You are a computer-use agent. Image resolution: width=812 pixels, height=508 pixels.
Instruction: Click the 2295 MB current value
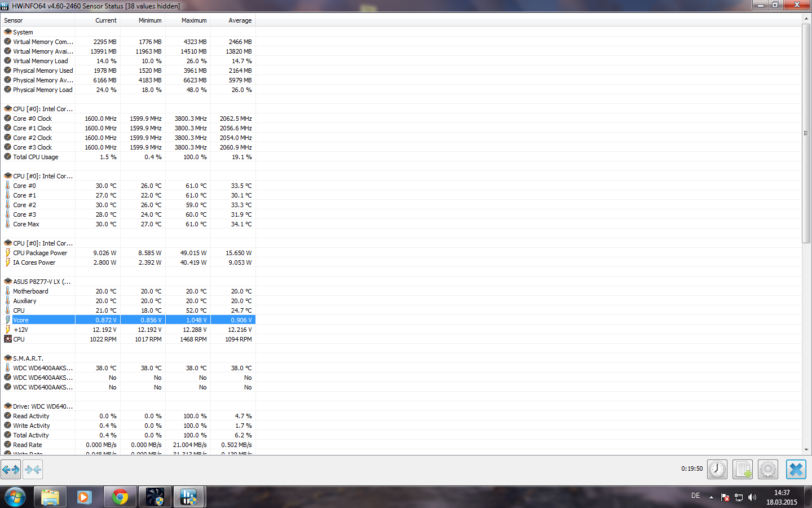[x=105, y=42]
